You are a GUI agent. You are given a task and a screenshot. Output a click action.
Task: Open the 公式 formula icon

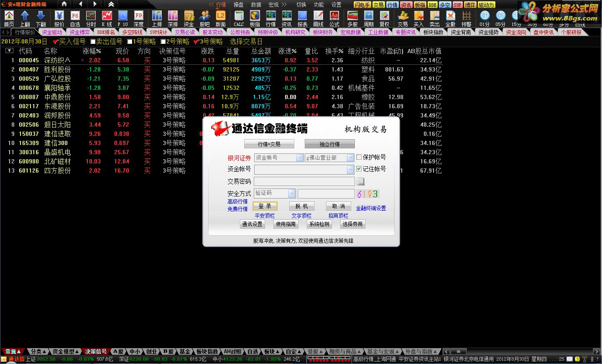tap(334, 18)
